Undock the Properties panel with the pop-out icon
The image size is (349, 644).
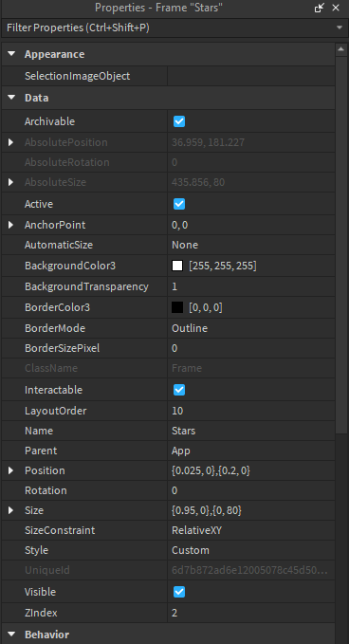320,8
